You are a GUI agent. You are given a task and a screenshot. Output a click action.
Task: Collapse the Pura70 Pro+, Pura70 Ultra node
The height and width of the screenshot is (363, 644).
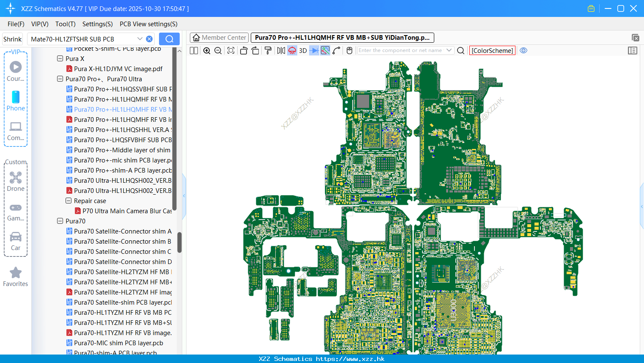tap(60, 79)
